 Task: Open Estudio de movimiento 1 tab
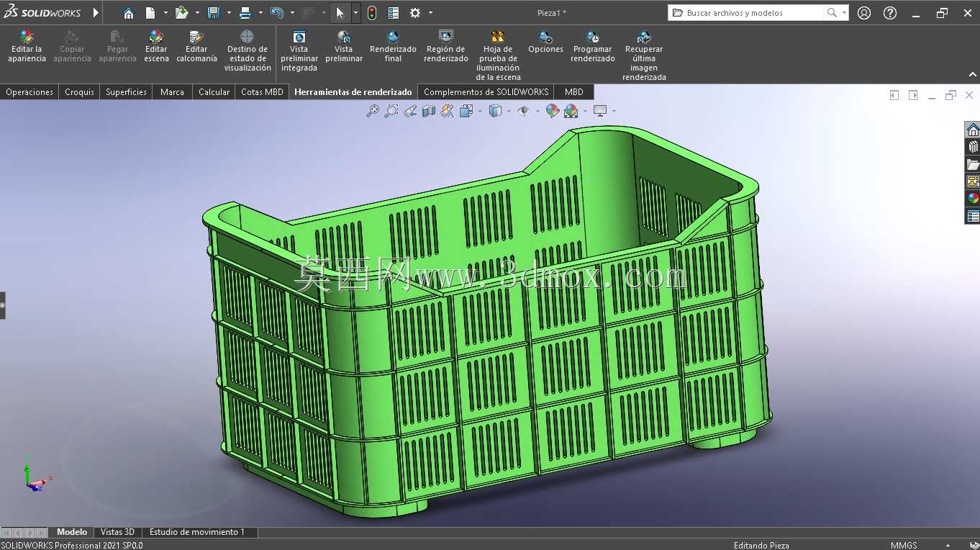pyautogui.click(x=197, y=532)
